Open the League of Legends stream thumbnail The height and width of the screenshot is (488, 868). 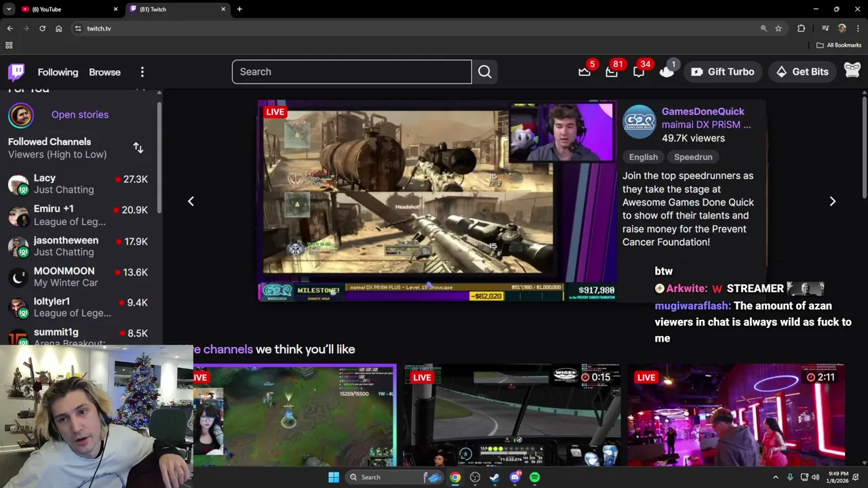294,415
